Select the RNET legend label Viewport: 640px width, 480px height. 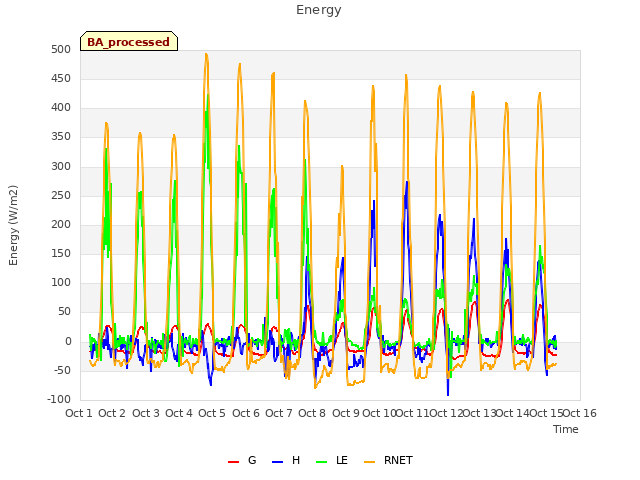click(x=398, y=460)
